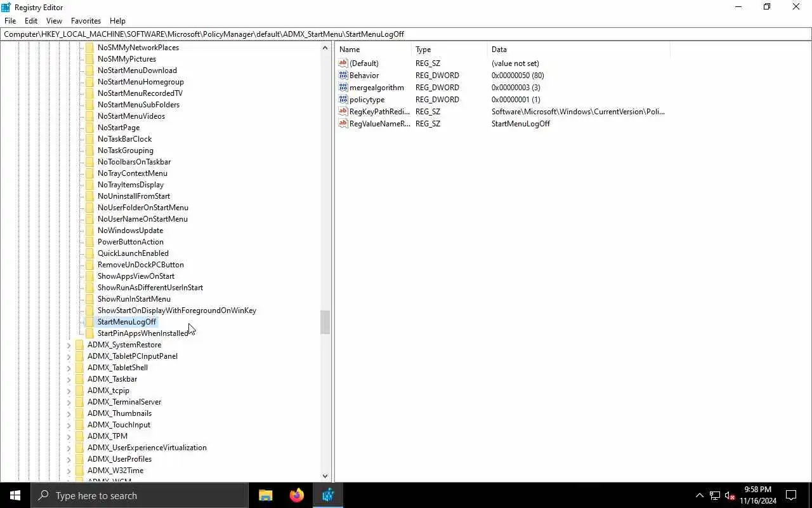812x508 pixels.
Task: Click the Behavior DWORD value icon
Action: point(343,75)
